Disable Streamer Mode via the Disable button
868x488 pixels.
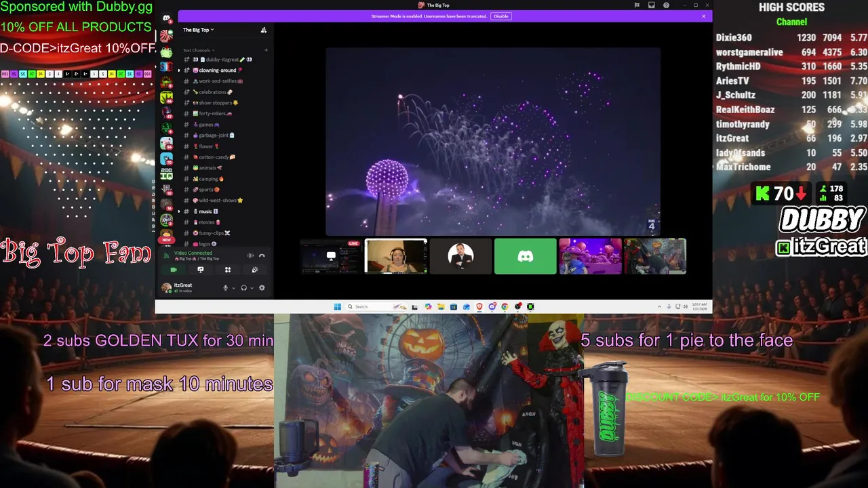(500, 16)
